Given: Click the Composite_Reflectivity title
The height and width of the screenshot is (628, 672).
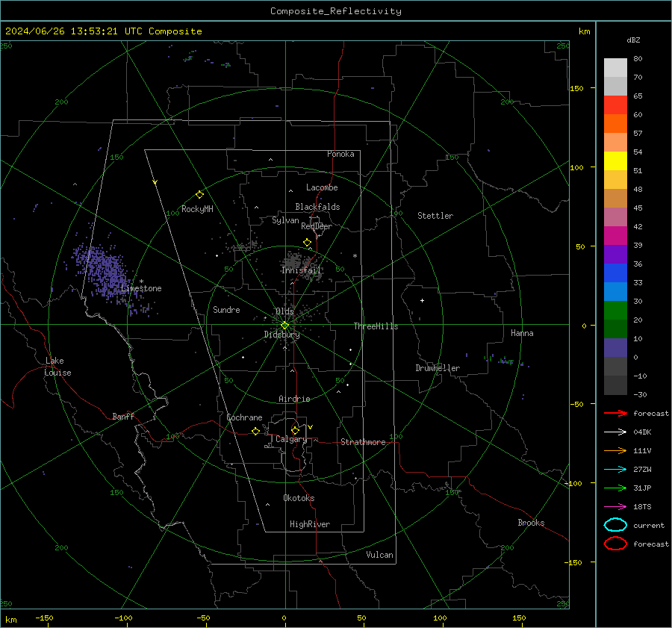Looking at the screenshot, I should pyautogui.click(x=335, y=11).
